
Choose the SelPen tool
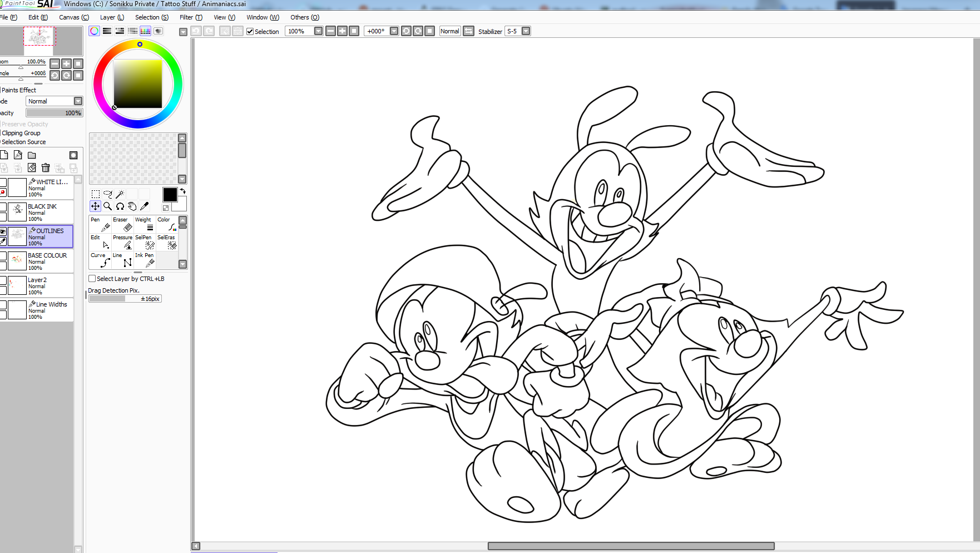(145, 242)
